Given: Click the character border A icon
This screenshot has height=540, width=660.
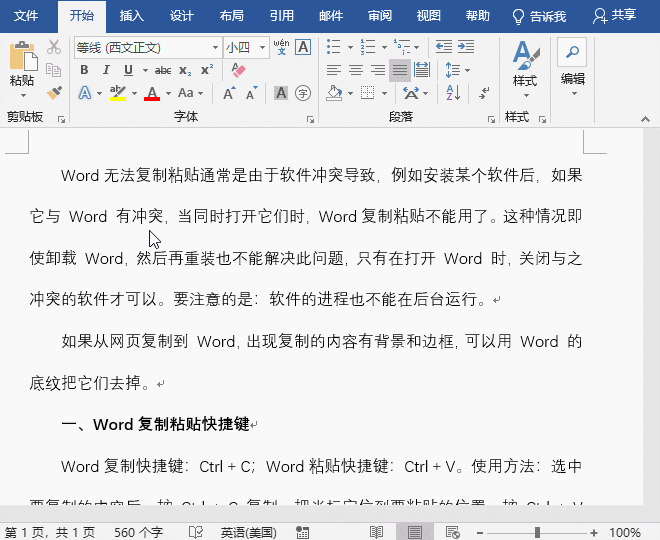Looking at the screenshot, I should click(x=303, y=47).
